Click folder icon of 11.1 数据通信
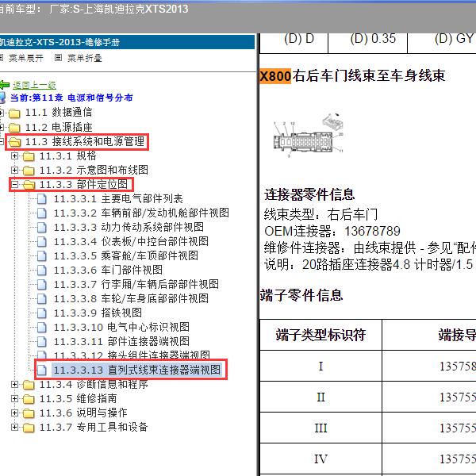 click(14, 113)
